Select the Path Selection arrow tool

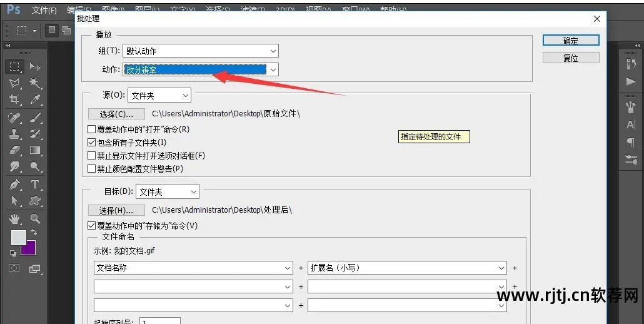15,200
